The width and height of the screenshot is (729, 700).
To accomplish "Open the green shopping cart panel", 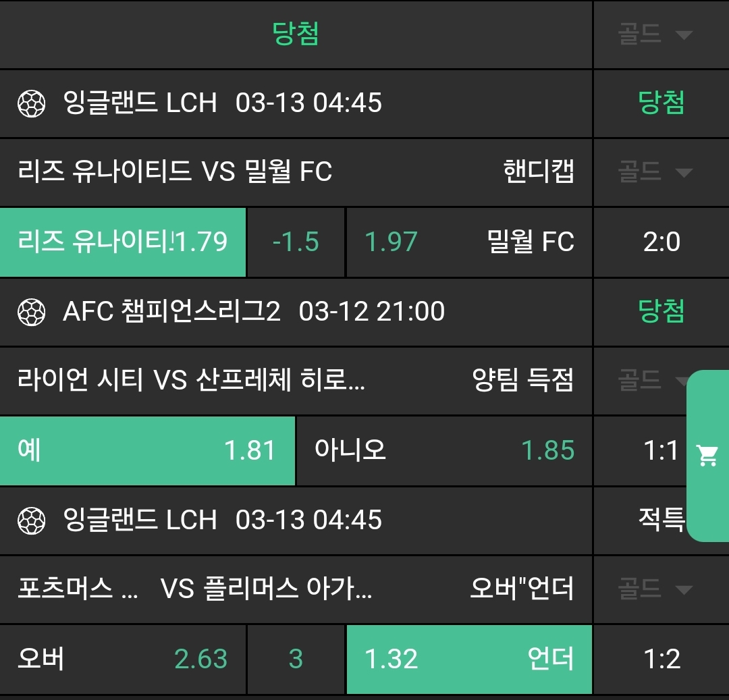I will tap(707, 456).
